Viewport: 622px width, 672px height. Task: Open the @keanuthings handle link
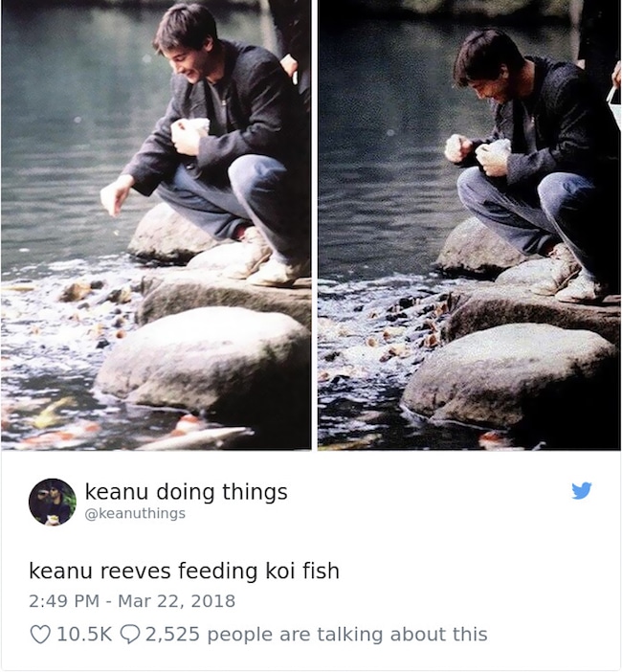[x=135, y=513]
